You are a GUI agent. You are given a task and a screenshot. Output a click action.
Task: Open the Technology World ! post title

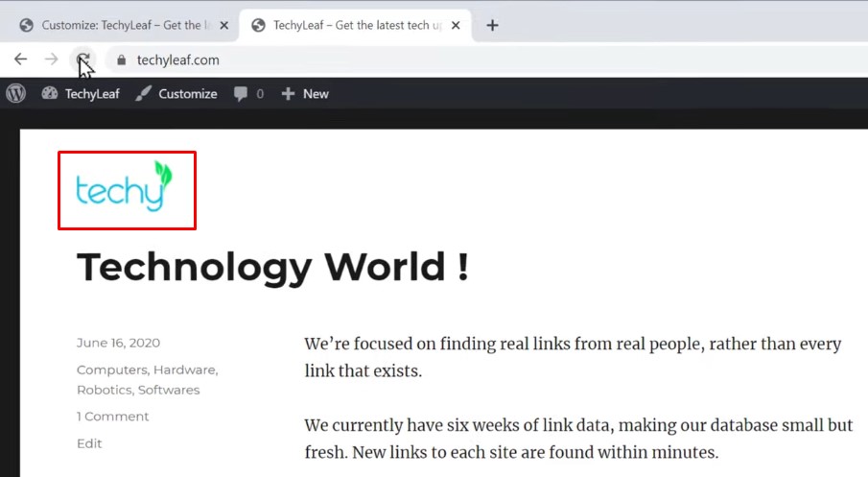272,266
